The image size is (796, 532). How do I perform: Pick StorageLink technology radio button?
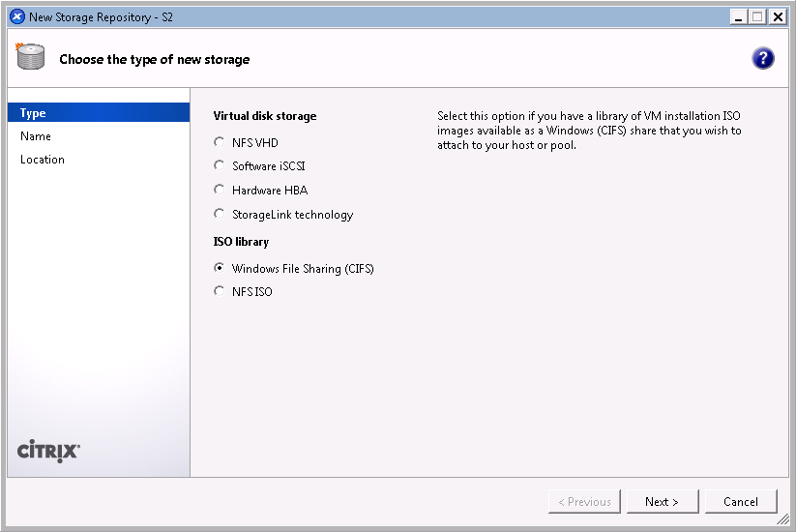[x=219, y=214]
